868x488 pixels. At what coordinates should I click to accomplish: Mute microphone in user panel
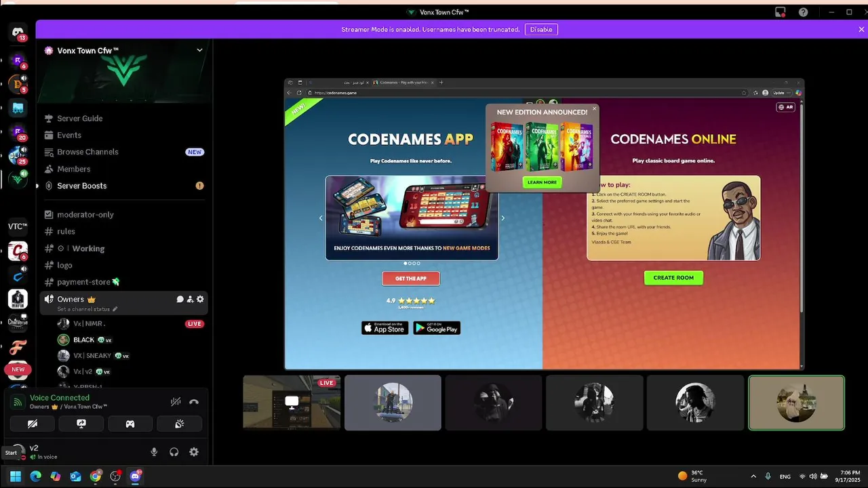point(154,452)
